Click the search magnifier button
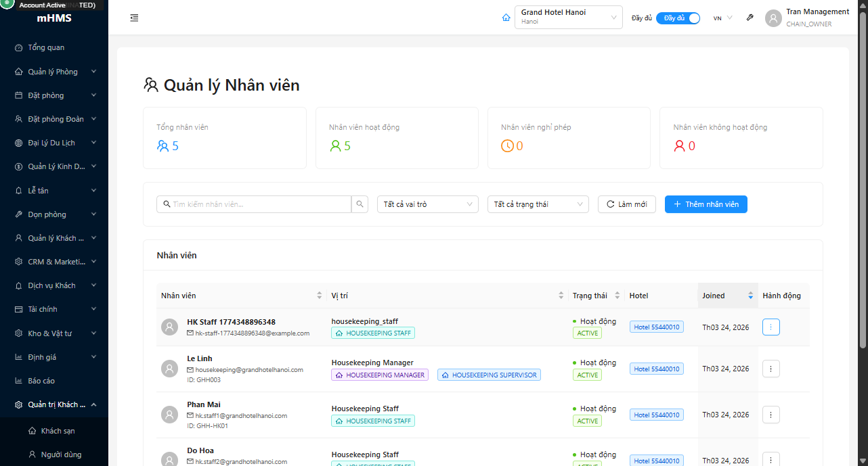This screenshot has height=466, width=868. (361, 204)
